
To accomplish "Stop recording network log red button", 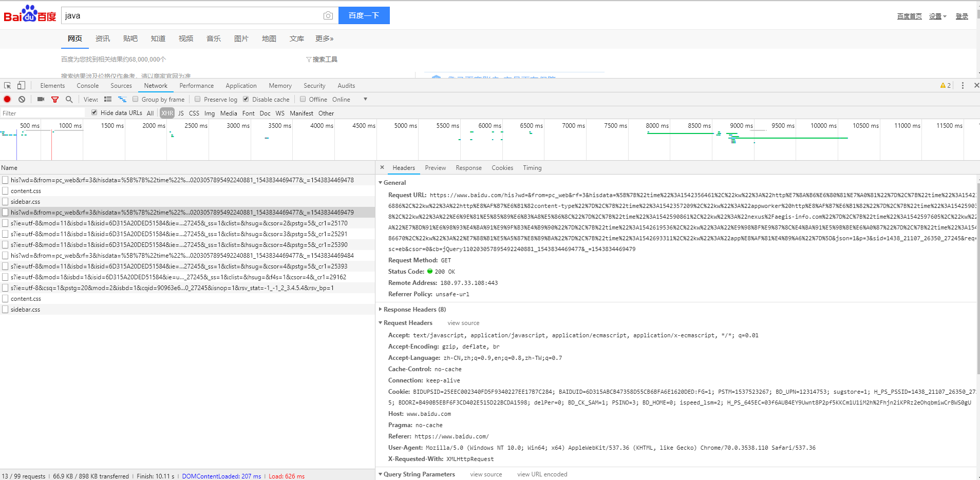I will click(7, 99).
